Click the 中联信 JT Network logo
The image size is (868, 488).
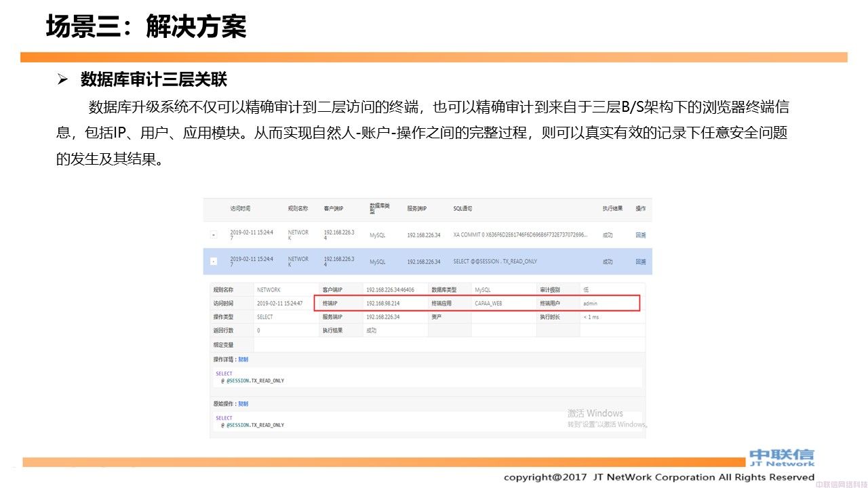(782, 457)
